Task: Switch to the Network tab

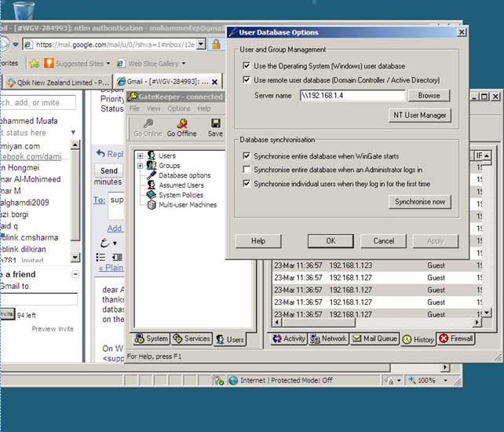Action: (329, 339)
